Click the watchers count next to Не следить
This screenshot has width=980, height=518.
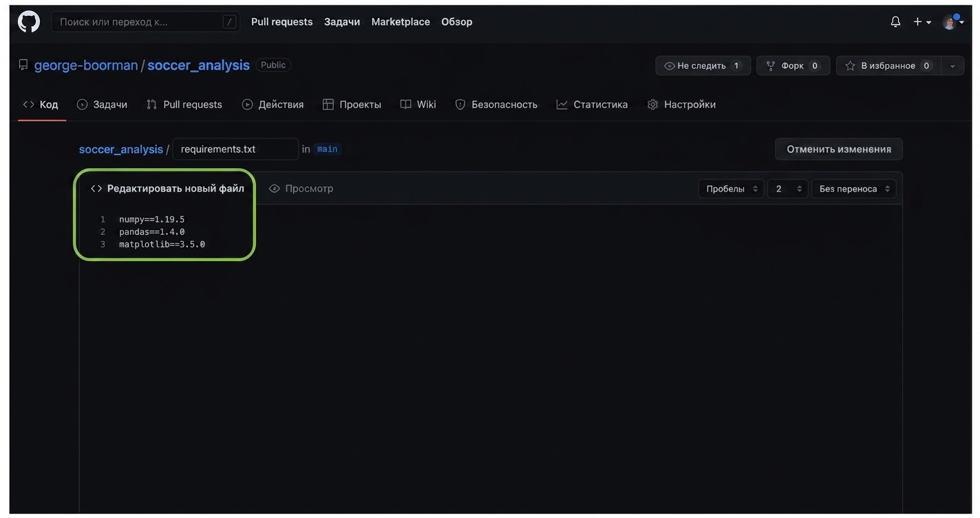(x=736, y=66)
